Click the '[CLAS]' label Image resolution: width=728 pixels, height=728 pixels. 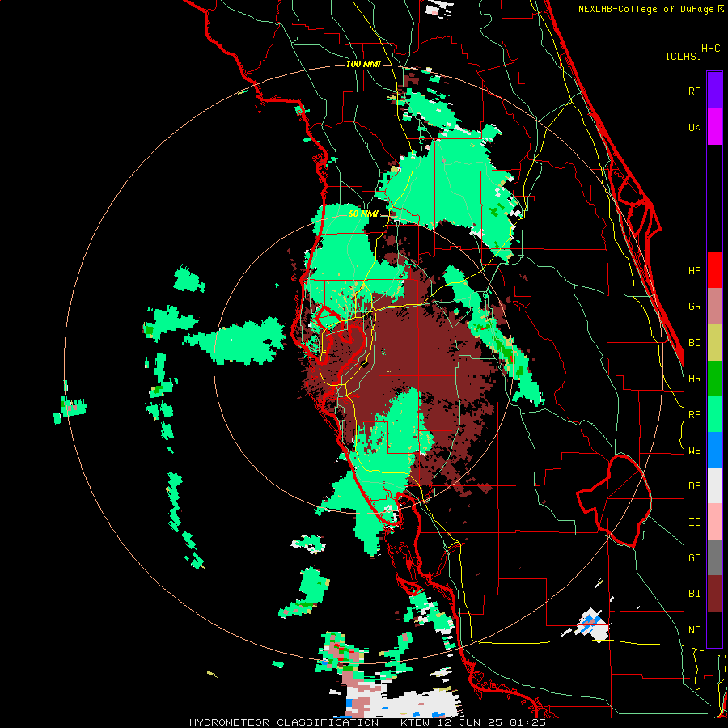(684, 56)
